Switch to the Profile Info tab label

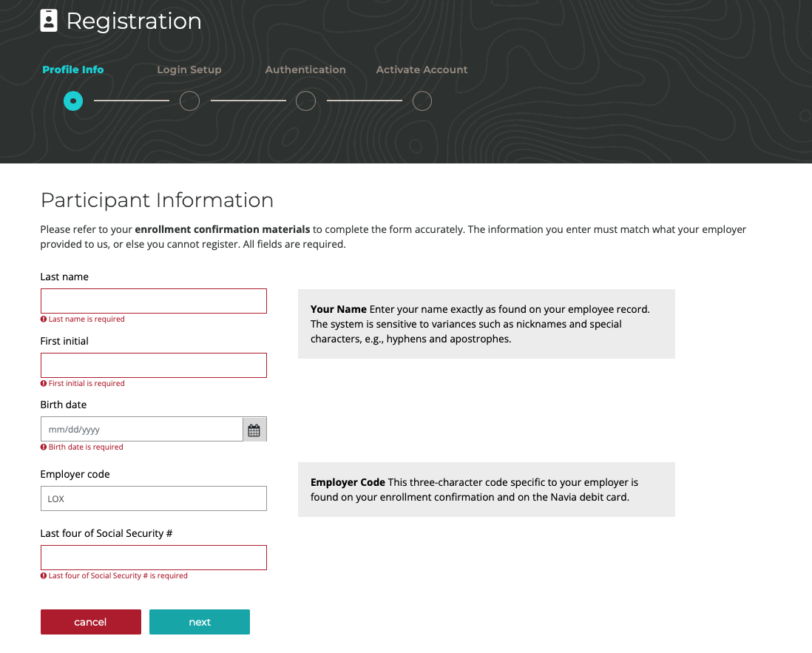point(73,70)
